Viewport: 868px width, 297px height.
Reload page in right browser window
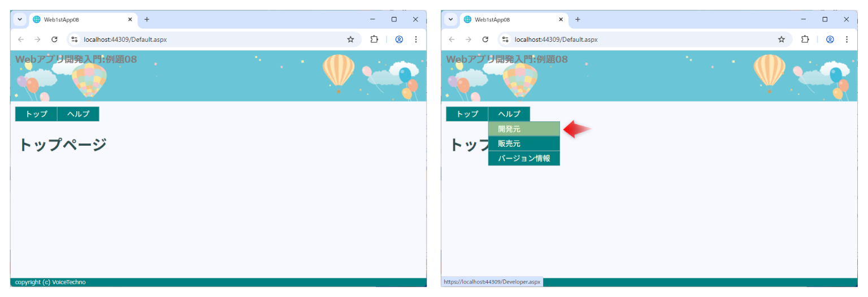pos(485,40)
